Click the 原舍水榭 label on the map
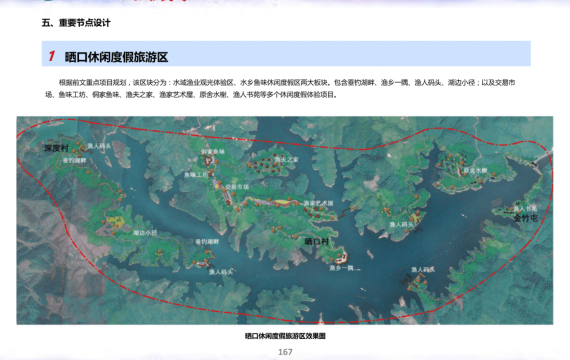This screenshot has height=360, width=570. click(x=475, y=170)
